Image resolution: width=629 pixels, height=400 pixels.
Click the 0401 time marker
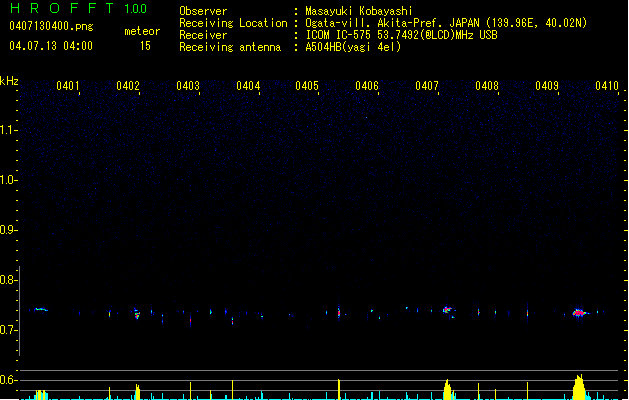point(67,86)
